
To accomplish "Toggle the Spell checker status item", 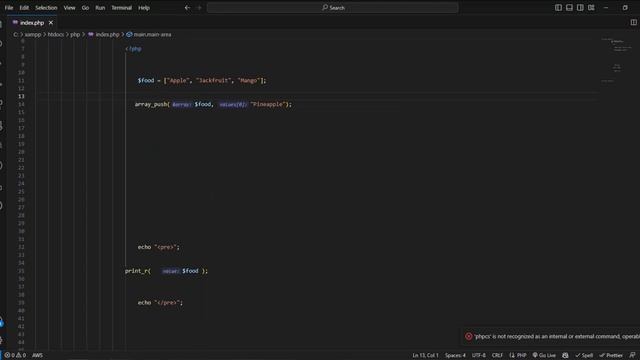I will pyautogui.click(x=584, y=355).
